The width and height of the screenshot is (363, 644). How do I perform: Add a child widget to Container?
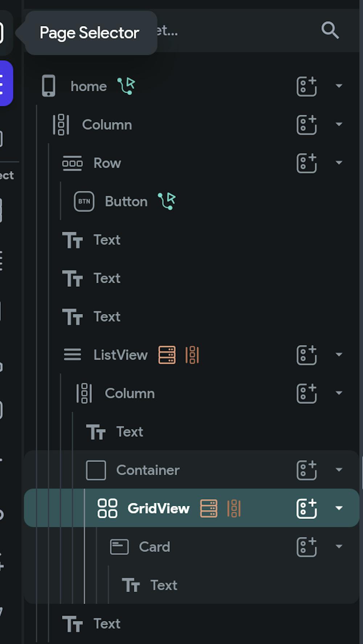[x=307, y=470]
